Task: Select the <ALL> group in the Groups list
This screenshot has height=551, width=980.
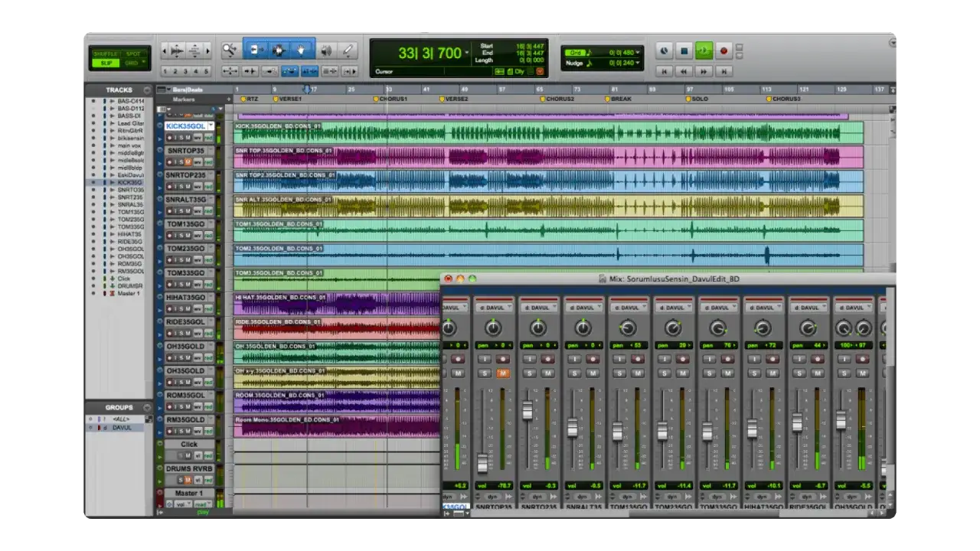Action: [122, 419]
